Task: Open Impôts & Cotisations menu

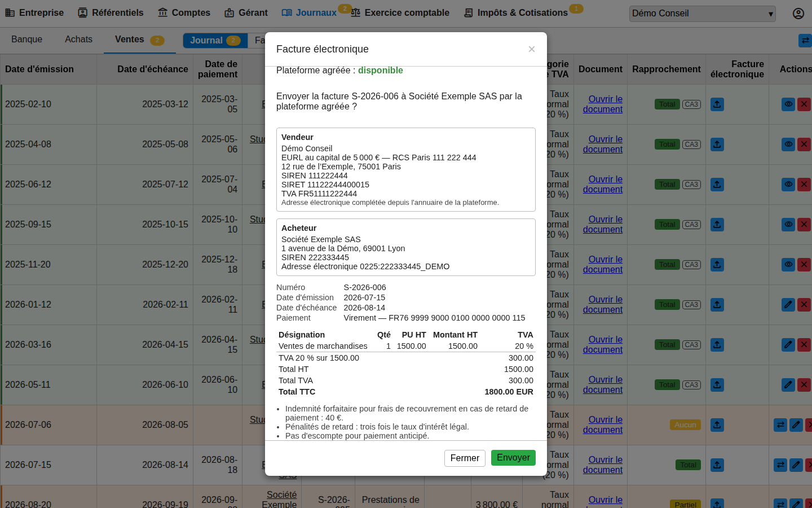Action: click(516, 12)
